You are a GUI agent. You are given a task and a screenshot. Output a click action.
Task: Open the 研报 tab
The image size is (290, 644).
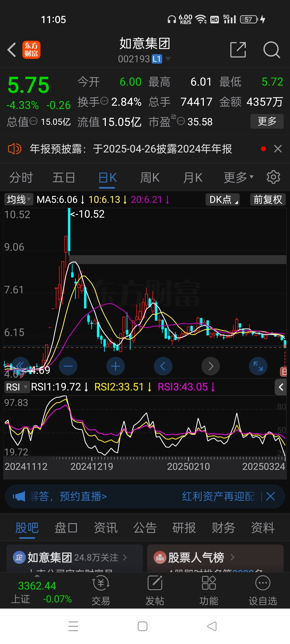(184, 528)
